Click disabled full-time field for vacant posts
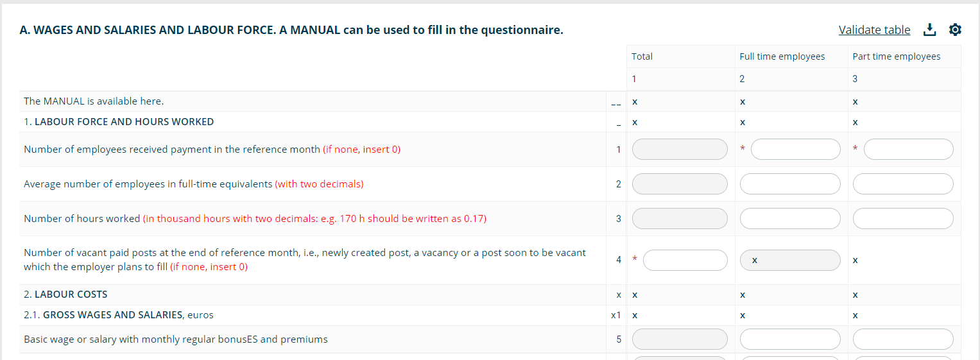Viewport: 980px width, 360px height. [x=790, y=260]
